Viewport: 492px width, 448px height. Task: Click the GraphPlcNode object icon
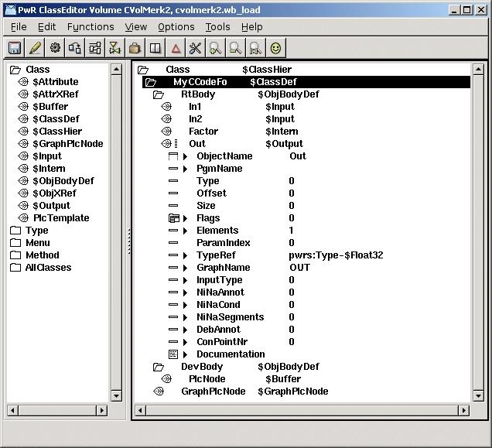(x=159, y=392)
